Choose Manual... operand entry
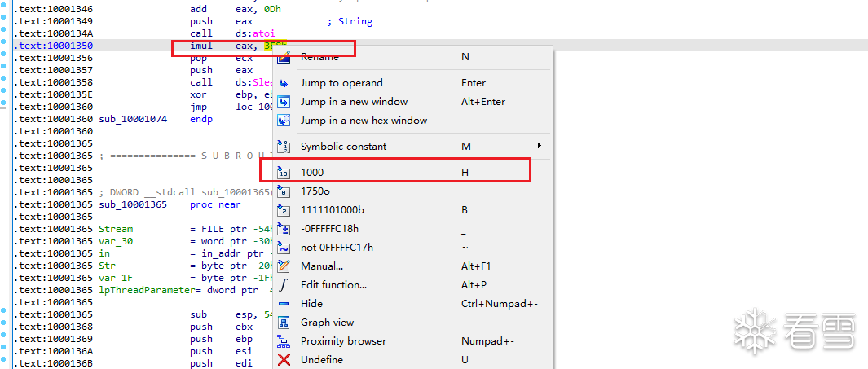This screenshot has height=369, width=868. [x=321, y=266]
